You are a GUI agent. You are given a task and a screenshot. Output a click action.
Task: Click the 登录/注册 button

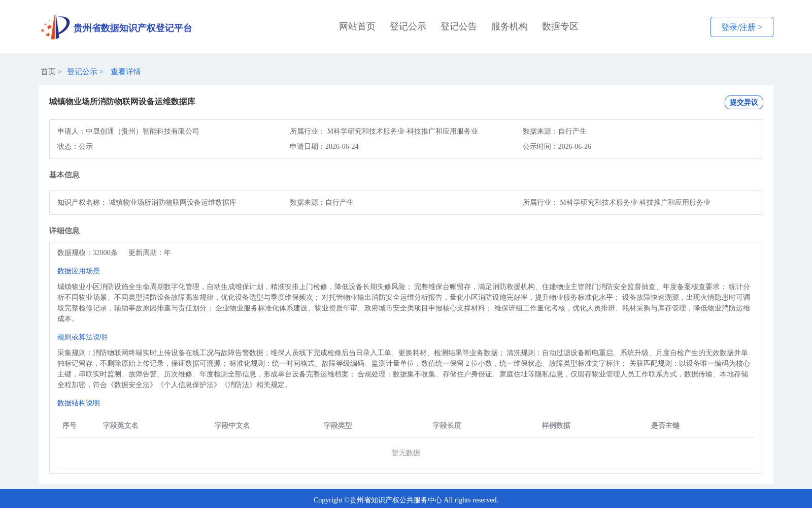coord(741,27)
